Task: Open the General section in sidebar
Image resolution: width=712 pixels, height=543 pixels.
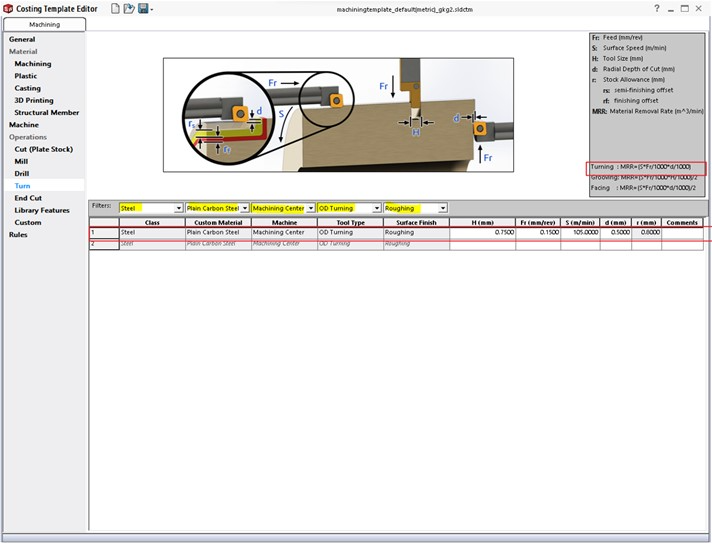Action: pyautogui.click(x=22, y=40)
